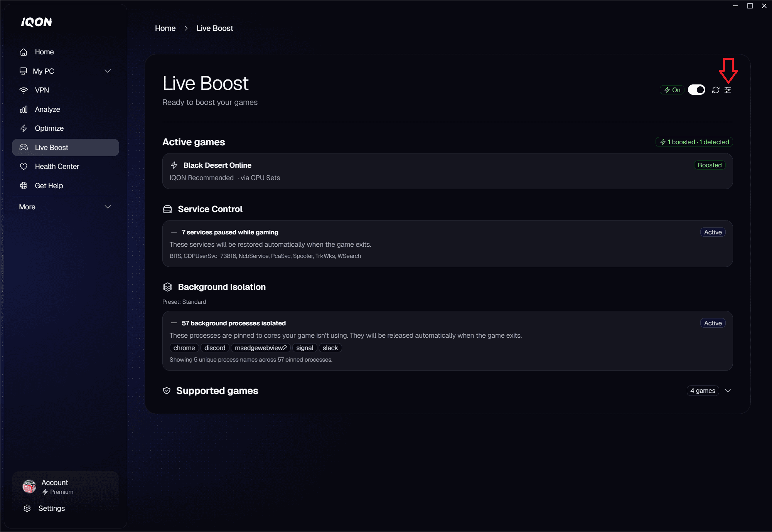The width and height of the screenshot is (772, 532).
Task: Click the Health Center heart icon
Action: point(24,167)
